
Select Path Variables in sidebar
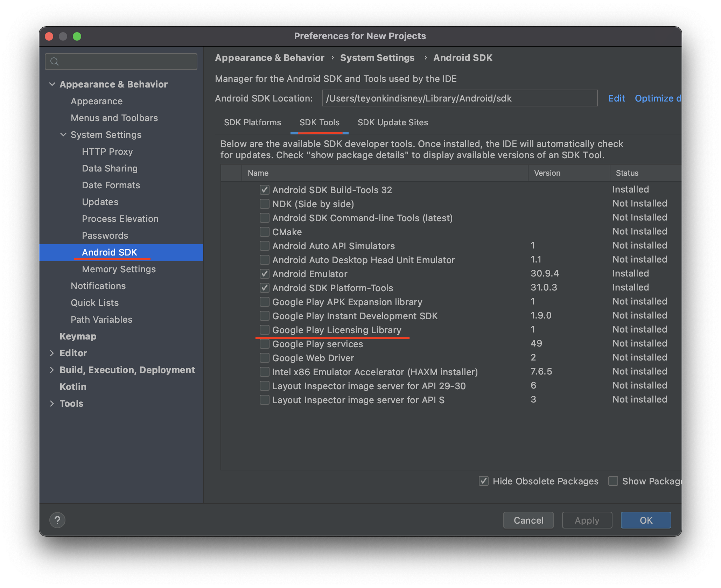point(101,320)
